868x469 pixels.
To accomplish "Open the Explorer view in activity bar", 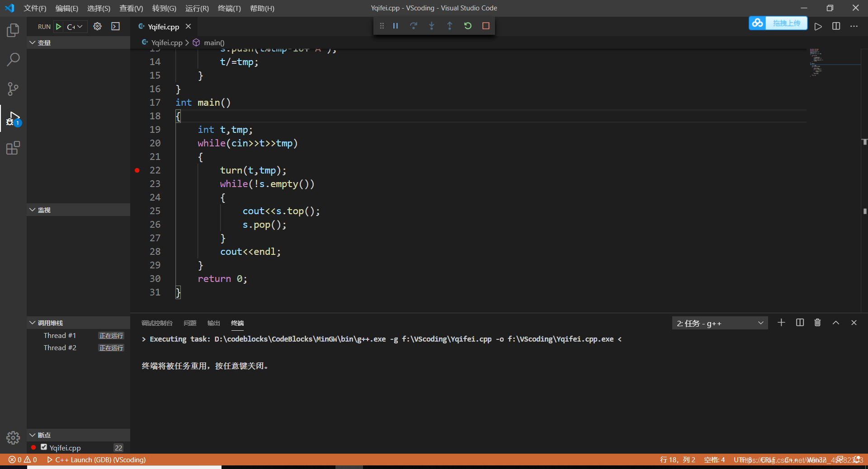I will (13, 30).
